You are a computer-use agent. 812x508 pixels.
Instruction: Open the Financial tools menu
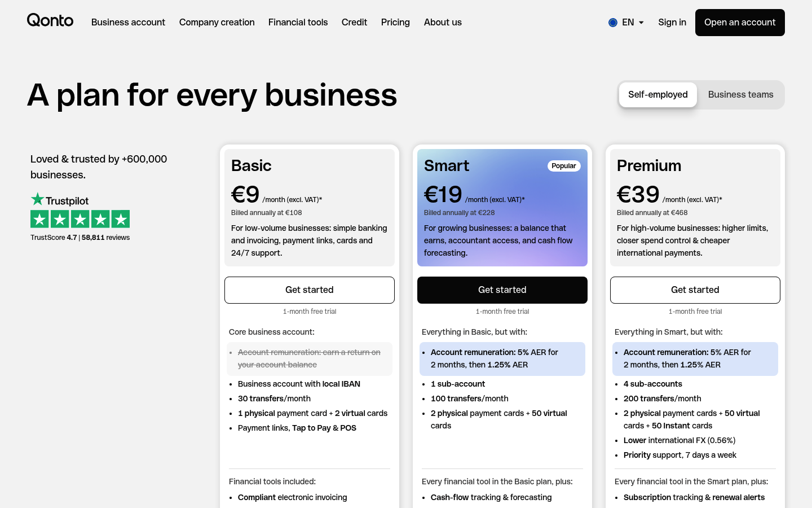click(x=298, y=23)
